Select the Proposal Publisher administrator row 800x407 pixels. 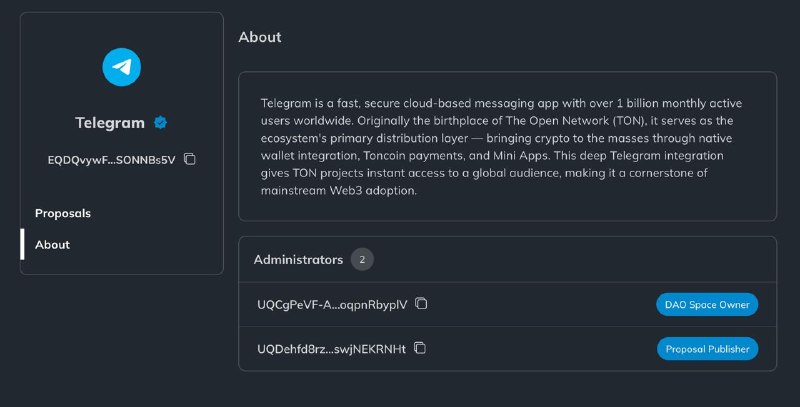pyautogui.click(x=508, y=349)
